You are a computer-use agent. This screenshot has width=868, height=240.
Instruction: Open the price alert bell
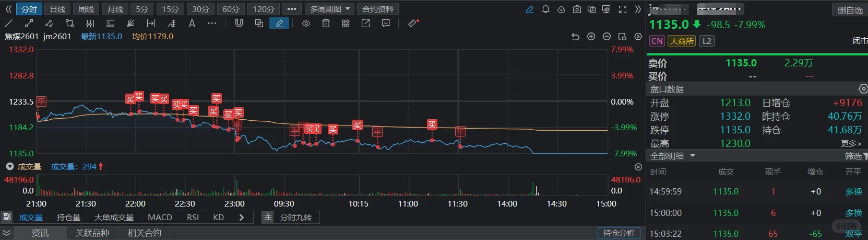[545, 9]
